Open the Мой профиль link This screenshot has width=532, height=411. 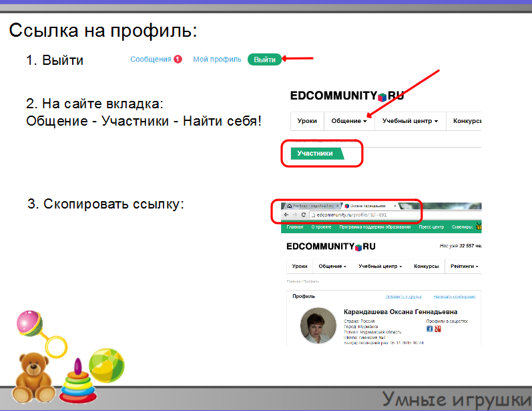tap(217, 59)
